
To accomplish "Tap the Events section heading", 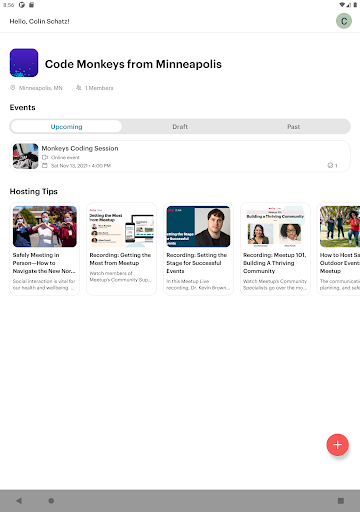I will (23, 107).
